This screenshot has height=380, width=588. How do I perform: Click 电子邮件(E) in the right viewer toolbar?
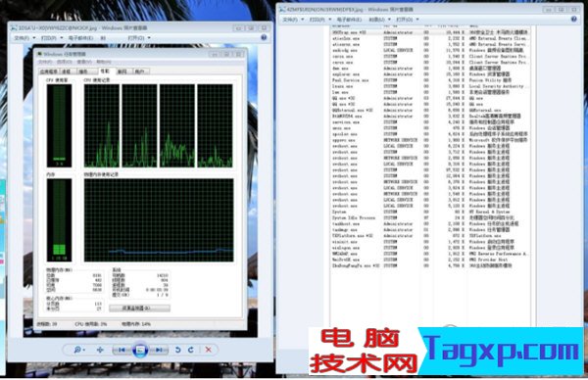pos(349,20)
